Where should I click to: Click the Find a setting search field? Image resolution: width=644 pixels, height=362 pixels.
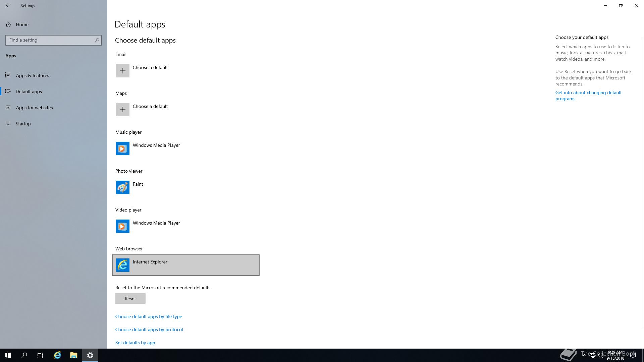(x=50, y=40)
